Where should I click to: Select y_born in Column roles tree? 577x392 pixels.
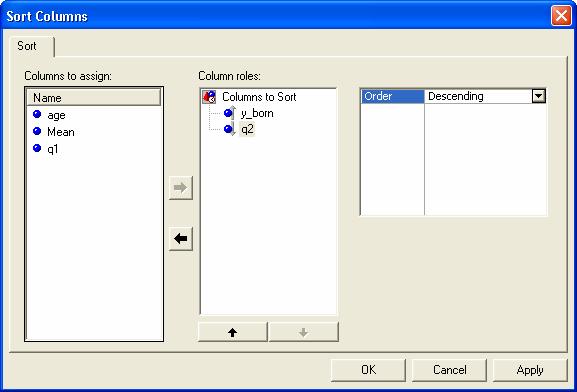coord(257,113)
